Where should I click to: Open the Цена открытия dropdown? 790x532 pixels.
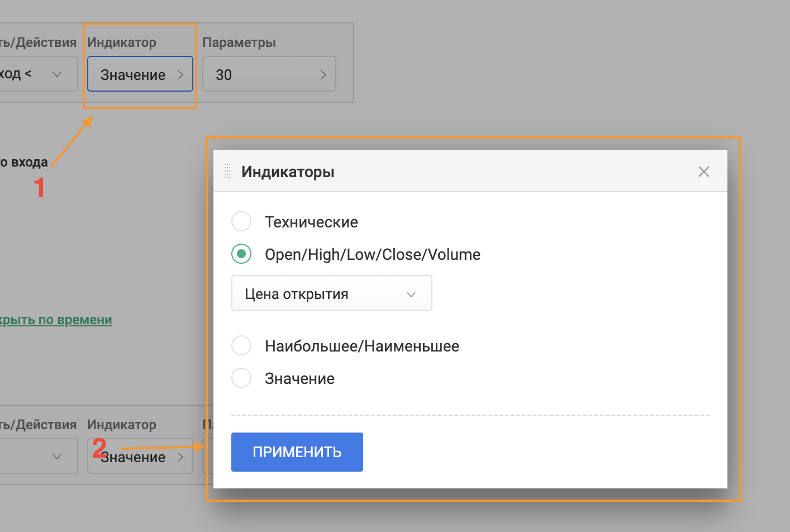331,293
